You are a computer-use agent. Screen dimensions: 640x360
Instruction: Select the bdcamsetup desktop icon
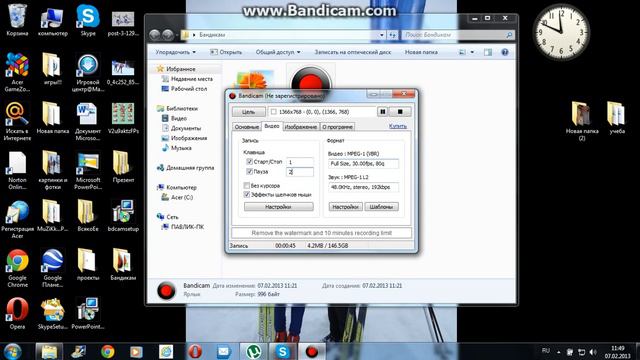123,216
